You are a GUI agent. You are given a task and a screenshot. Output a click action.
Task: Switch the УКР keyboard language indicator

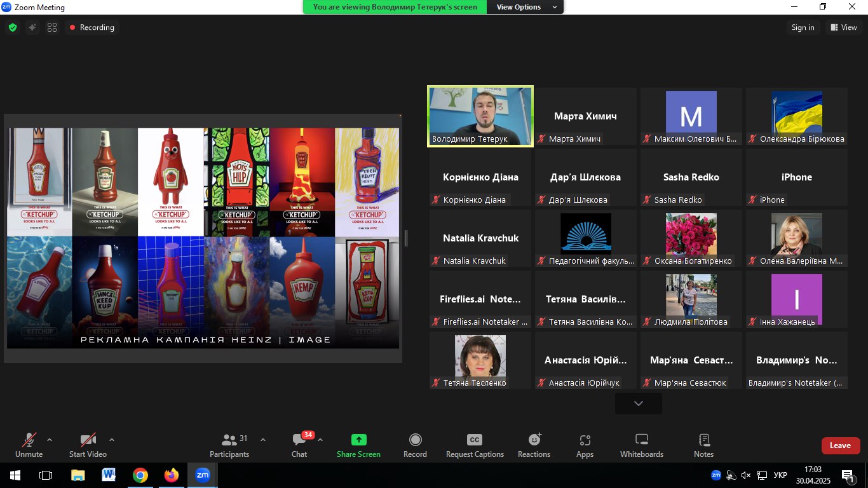tap(780, 475)
